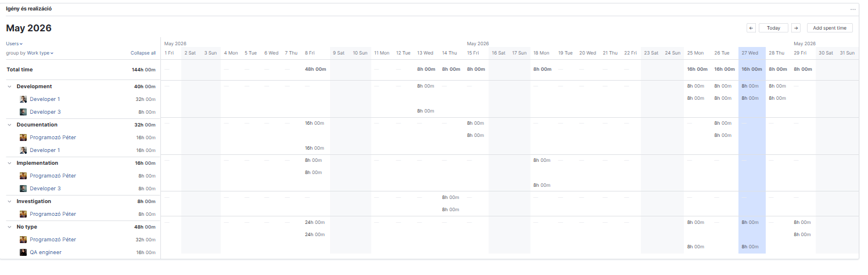Select the Documentation group label
This screenshot has height=275, width=868.
tap(37, 125)
